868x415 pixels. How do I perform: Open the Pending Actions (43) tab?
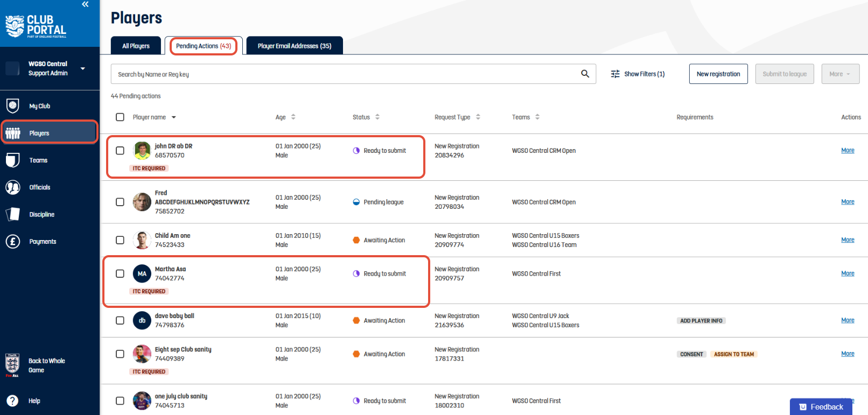click(204, 46)
